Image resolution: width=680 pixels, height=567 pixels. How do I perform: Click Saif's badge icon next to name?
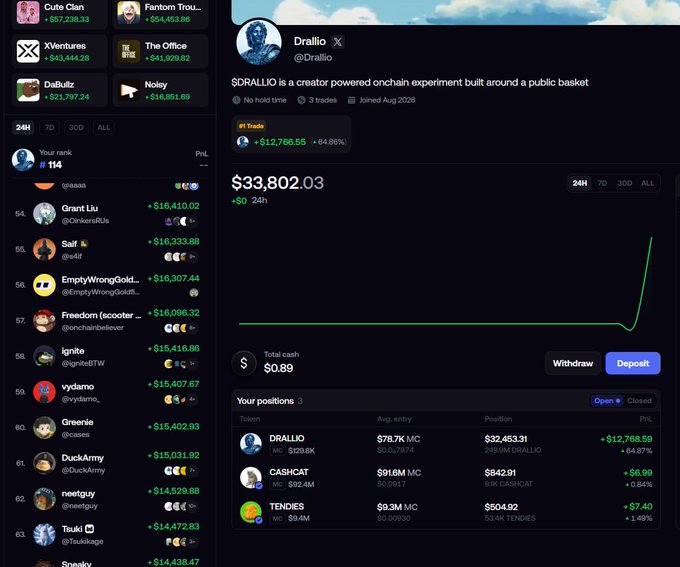pos(84,244)
